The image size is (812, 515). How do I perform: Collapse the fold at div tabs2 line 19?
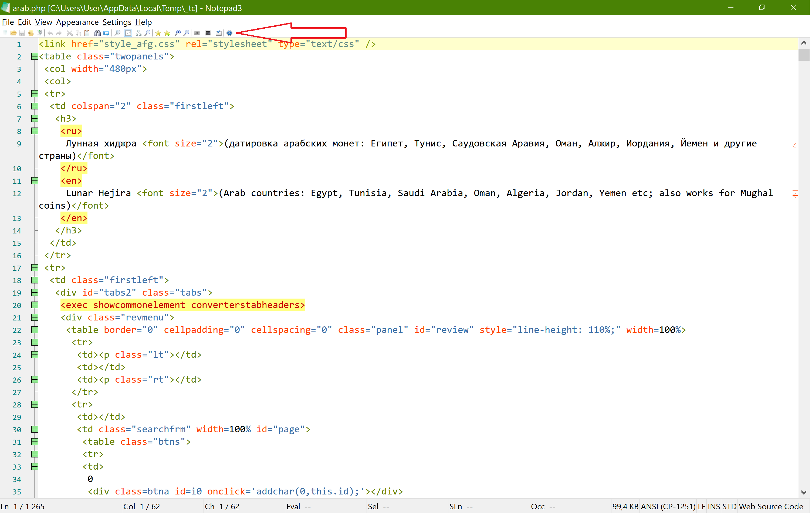34,293
